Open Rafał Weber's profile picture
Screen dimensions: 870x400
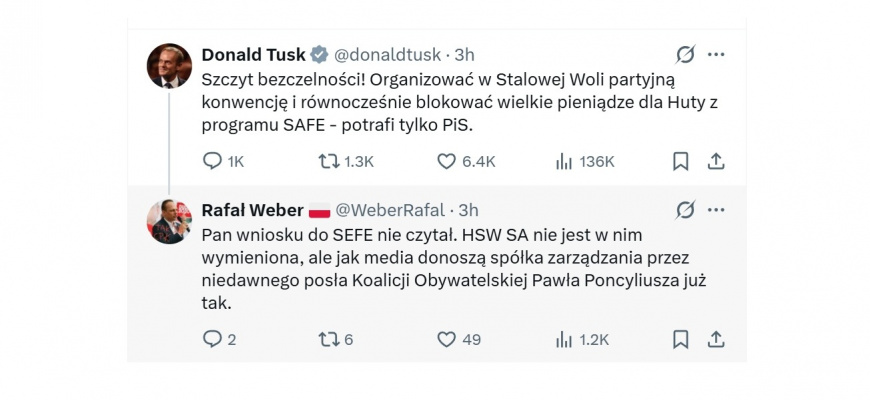169,222
